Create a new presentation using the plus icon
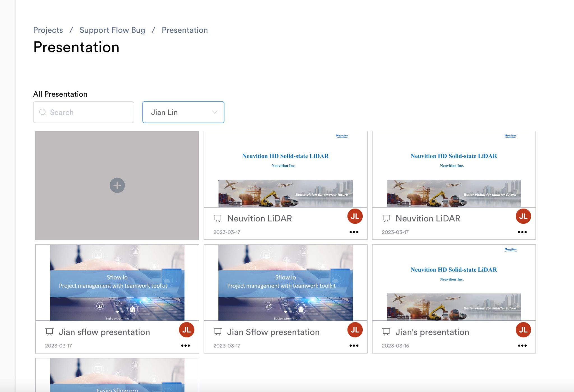574x392 pixels. [x=117, y=185]
